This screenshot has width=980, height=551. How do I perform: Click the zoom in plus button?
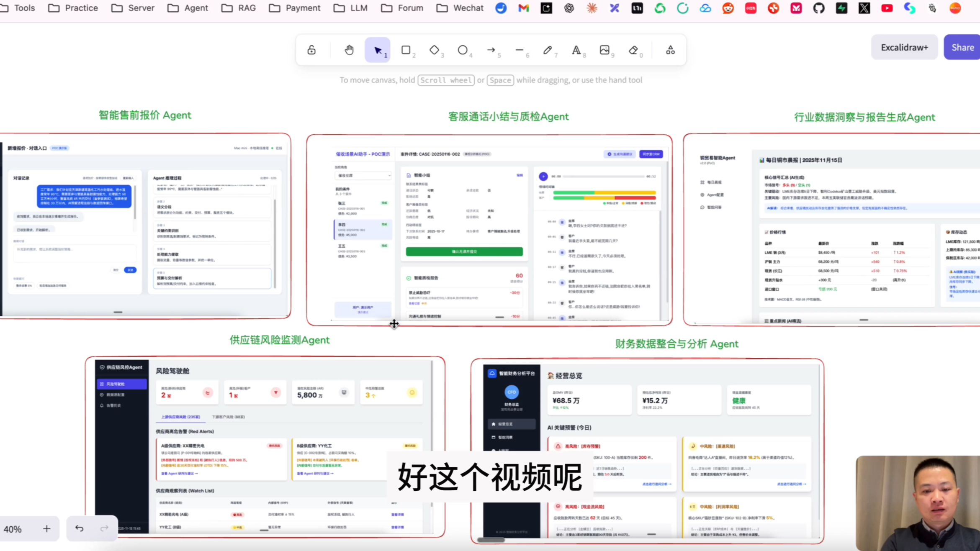pyautogui.click(x=46, y=529)
